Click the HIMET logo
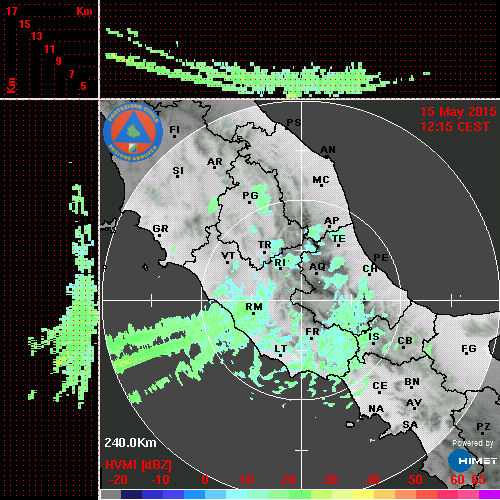The height and width of the screenshot is (500, 500). pos(472,461)
